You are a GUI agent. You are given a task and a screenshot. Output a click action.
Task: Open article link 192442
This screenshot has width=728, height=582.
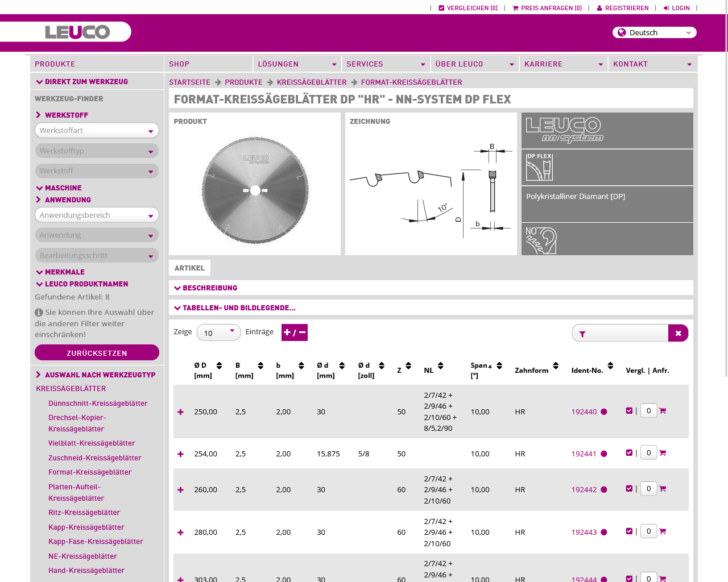[584, 490]
